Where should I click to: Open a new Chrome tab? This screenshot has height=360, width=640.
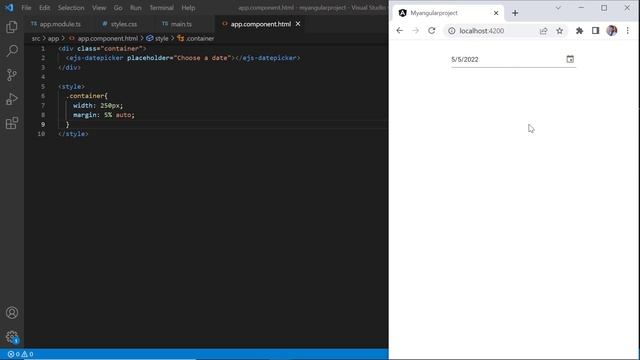click(515, 13)
